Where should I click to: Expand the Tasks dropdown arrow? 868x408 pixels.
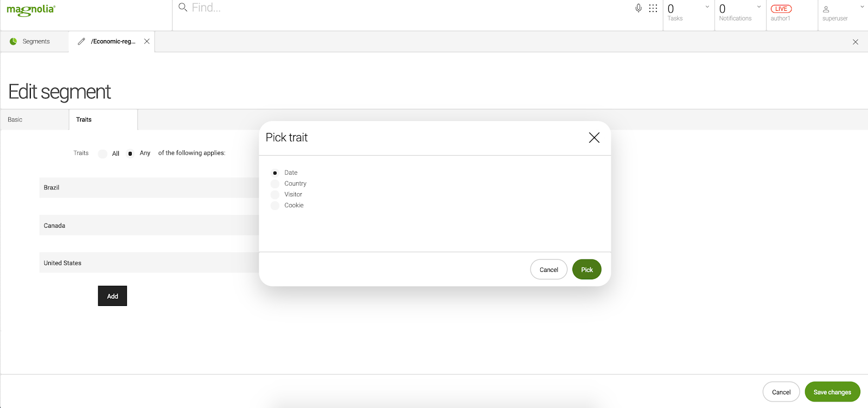[x=707, y=7]
